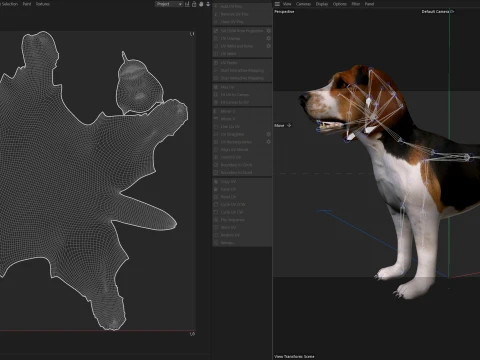Open settings gear for UV Rectangularize
The height and width of the screenshot is (360, 480).
pos(268,142)
